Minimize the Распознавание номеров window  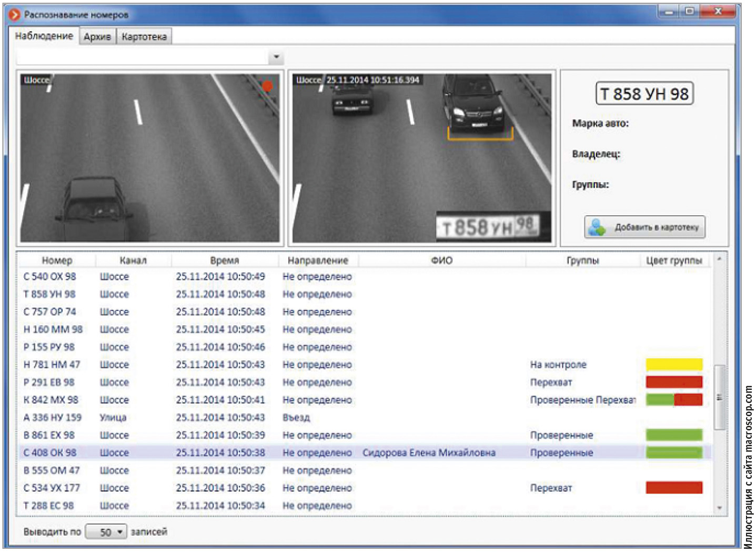(669, 11)
